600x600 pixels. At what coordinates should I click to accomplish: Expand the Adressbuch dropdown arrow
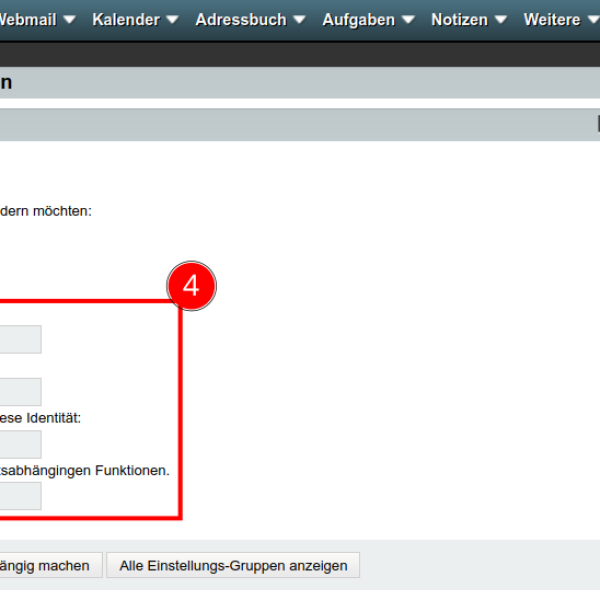pyautogui.click(x=302, y=20)
